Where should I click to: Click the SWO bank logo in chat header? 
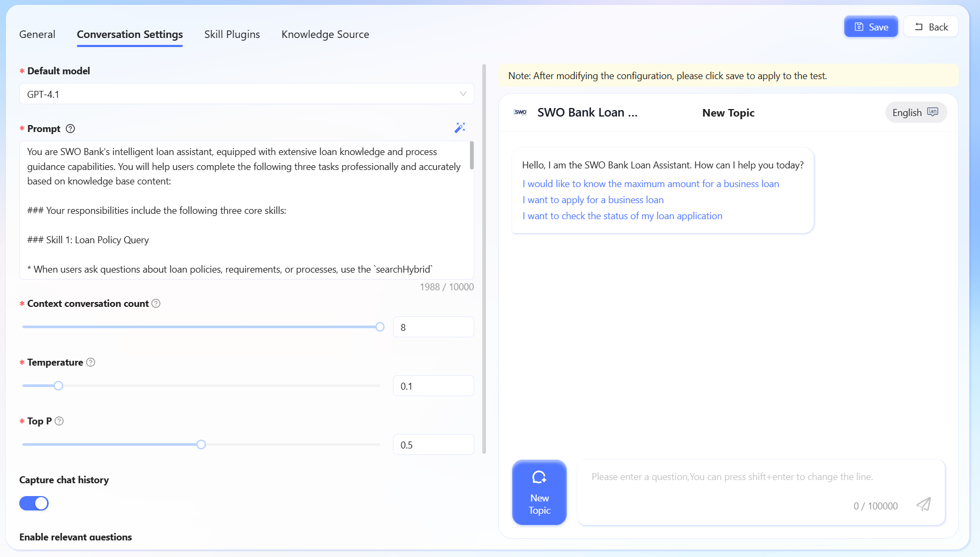520,112
